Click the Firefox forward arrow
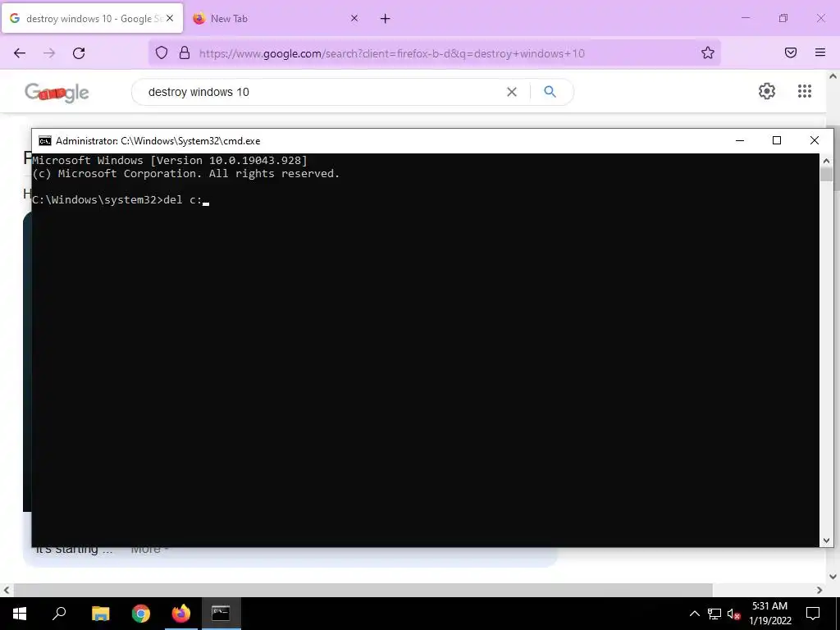The width and height of the screenshot is (840, 630). click(x=49, y=53)
